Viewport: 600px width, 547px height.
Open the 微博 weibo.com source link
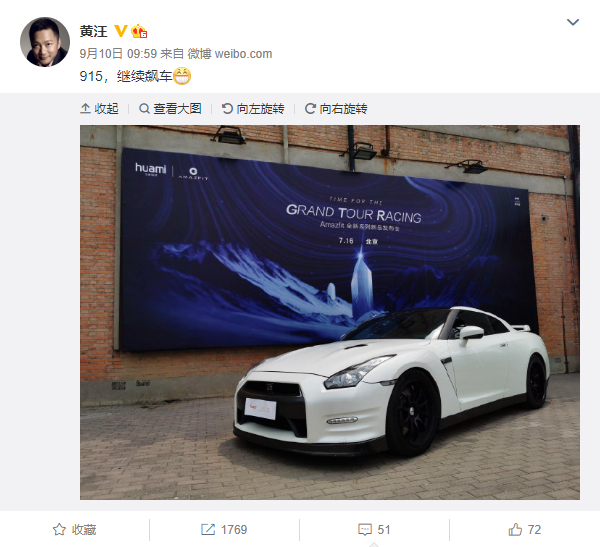pyautogui.click(x=230, y=54)
